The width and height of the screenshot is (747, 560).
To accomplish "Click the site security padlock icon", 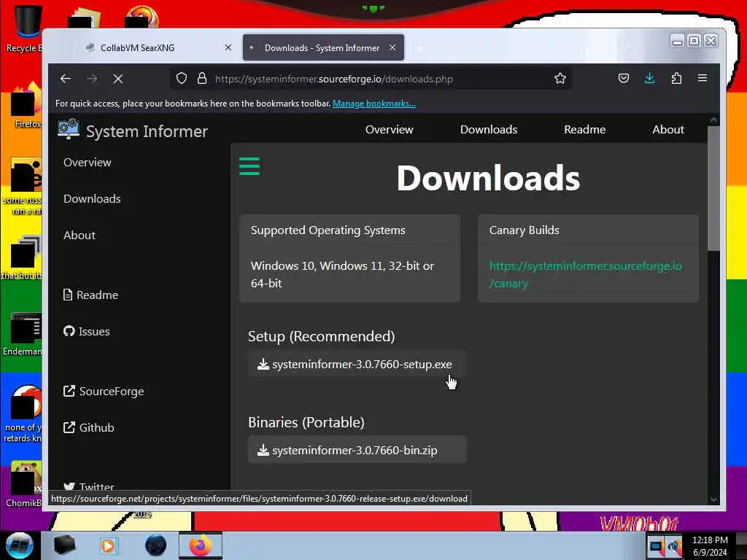I will point(202,79).
